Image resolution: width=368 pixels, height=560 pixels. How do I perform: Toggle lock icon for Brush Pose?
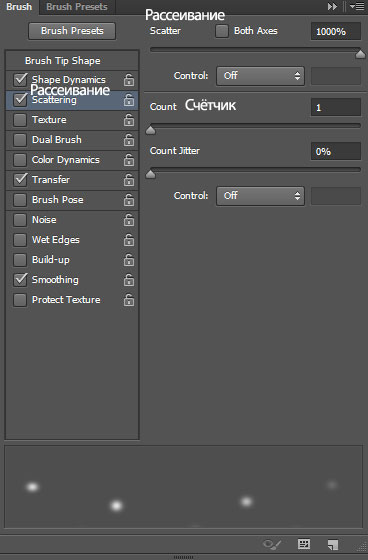click(x=129, y=200)
